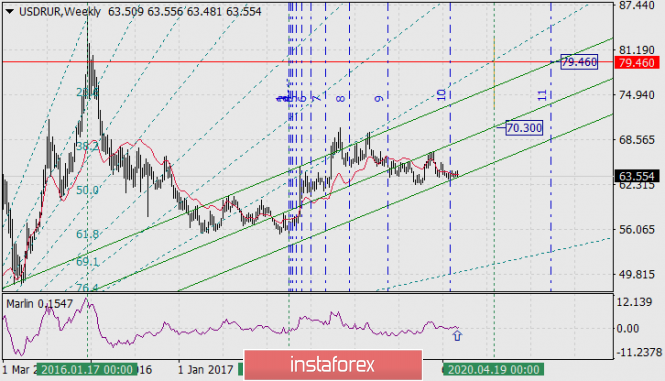The image size is (665, 381).
Task: Click time zone line number 7
Action: click(x=316, y=99)
